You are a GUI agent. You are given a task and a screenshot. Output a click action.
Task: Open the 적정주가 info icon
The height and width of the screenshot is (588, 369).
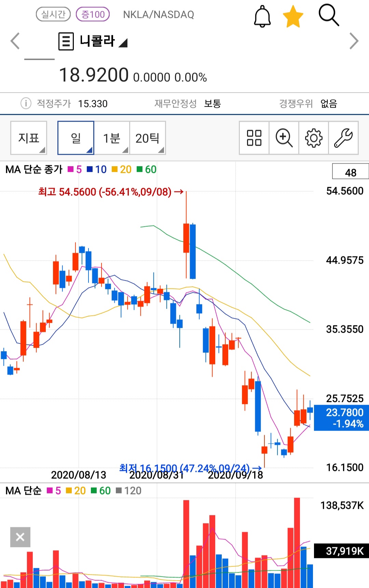[26, 103]
